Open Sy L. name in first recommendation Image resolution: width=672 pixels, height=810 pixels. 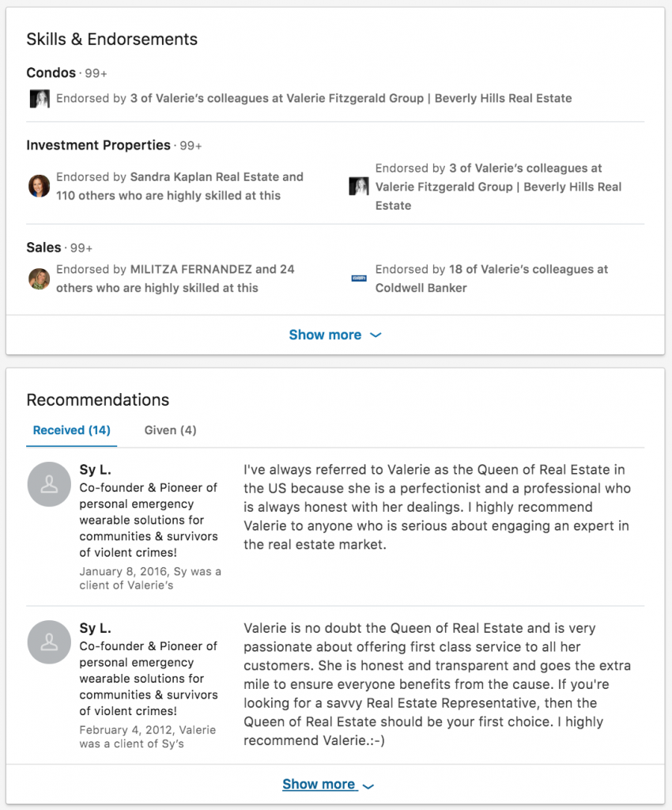95,470
